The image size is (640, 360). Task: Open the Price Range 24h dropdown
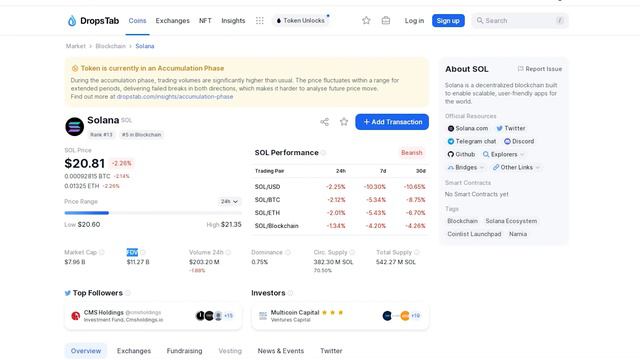[229, 201]
